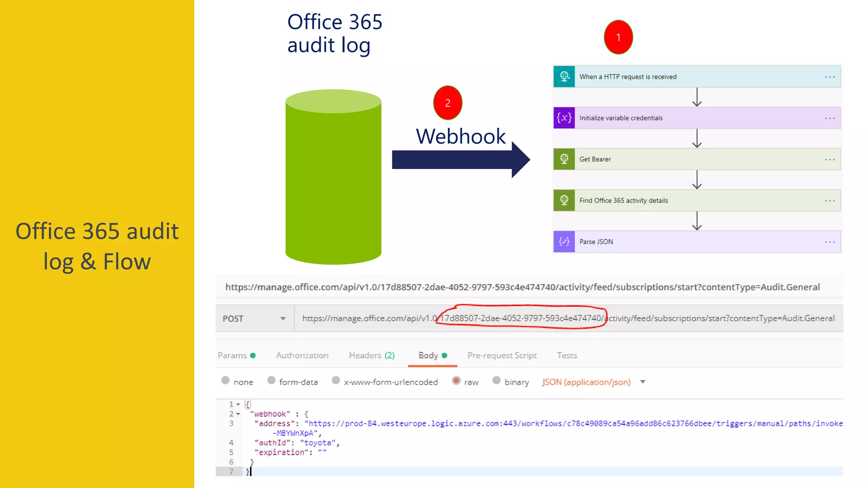Click the Get Bearer HTTP globe icon
Viewport: 868px width, 488px height.
click(x=564, y=159)
